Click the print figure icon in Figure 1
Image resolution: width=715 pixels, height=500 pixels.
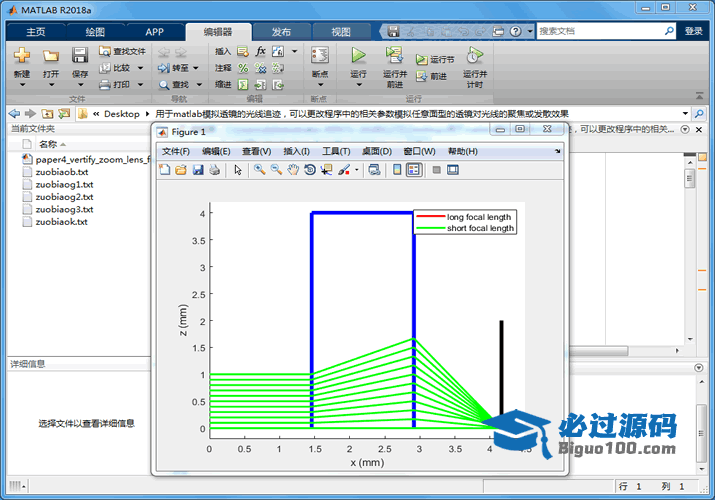214,170
